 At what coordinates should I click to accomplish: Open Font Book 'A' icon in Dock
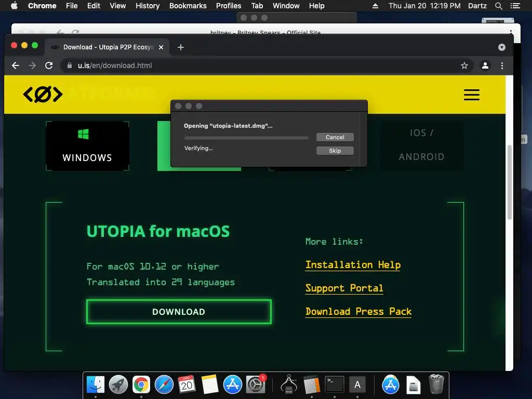point(357,385)
